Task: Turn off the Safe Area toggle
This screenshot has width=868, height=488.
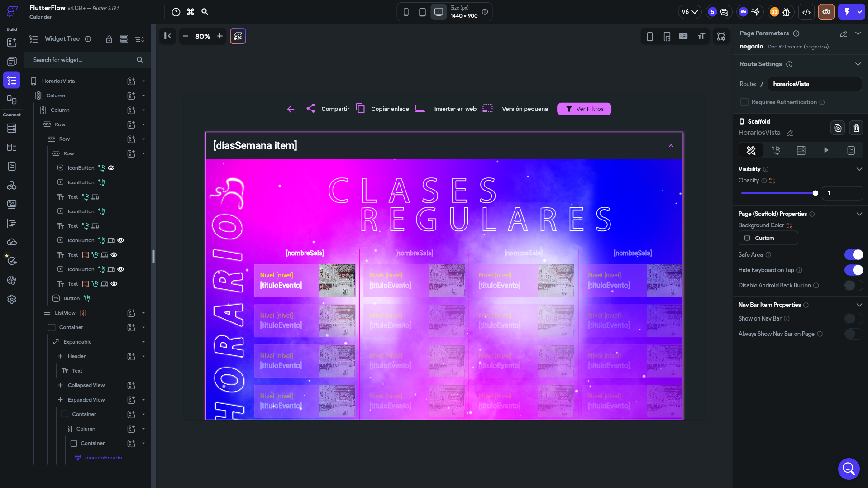Action: [x=854, y=254]
